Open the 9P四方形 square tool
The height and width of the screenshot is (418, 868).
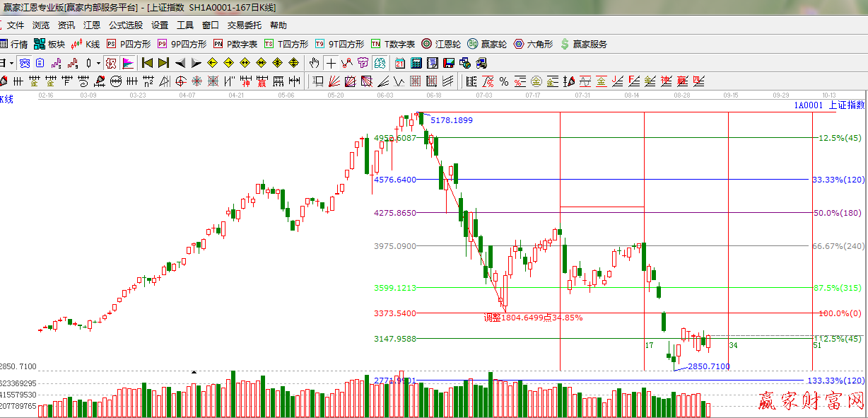point(182,44)
